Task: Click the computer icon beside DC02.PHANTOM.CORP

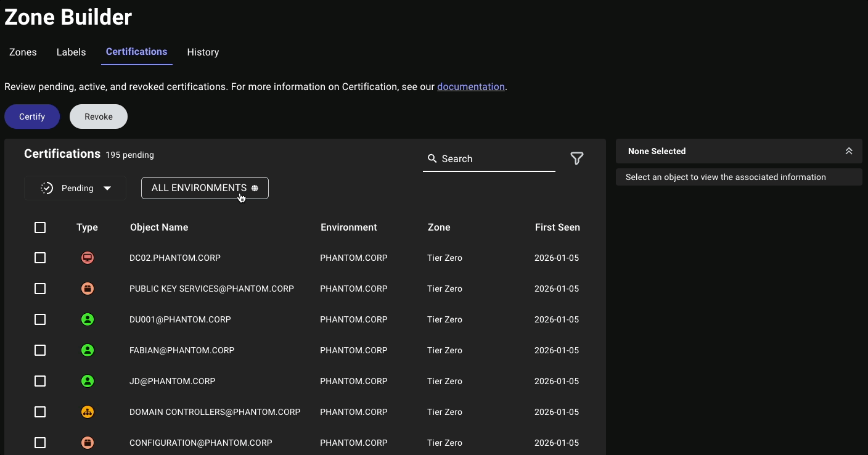Action: point(87,258)
